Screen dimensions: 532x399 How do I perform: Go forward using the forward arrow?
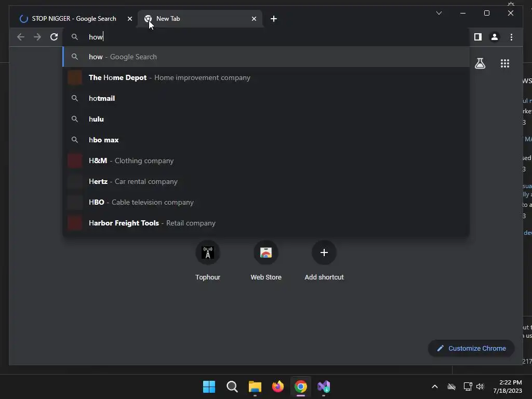pos(37,37)
